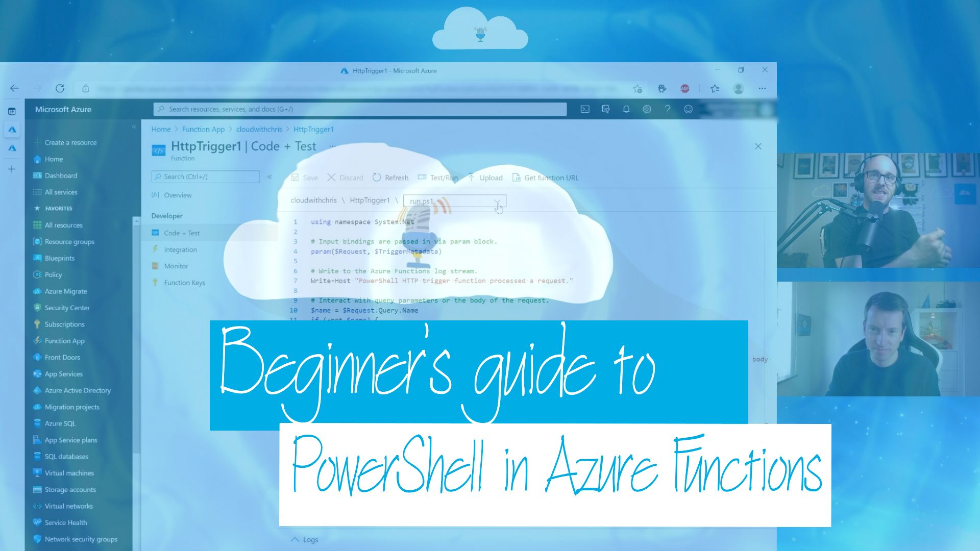Select the Code + Test menu item

[182, 232]
